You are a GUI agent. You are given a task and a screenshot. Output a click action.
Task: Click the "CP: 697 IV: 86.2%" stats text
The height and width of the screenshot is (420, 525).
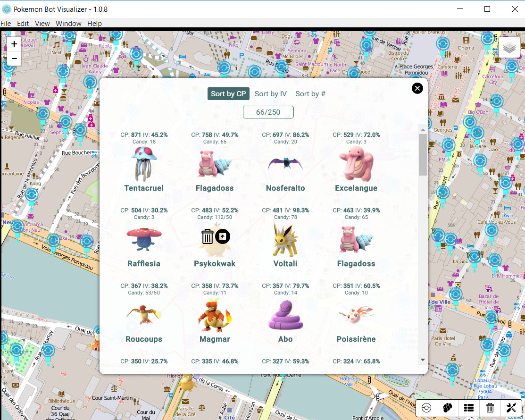tap(285, 135)
